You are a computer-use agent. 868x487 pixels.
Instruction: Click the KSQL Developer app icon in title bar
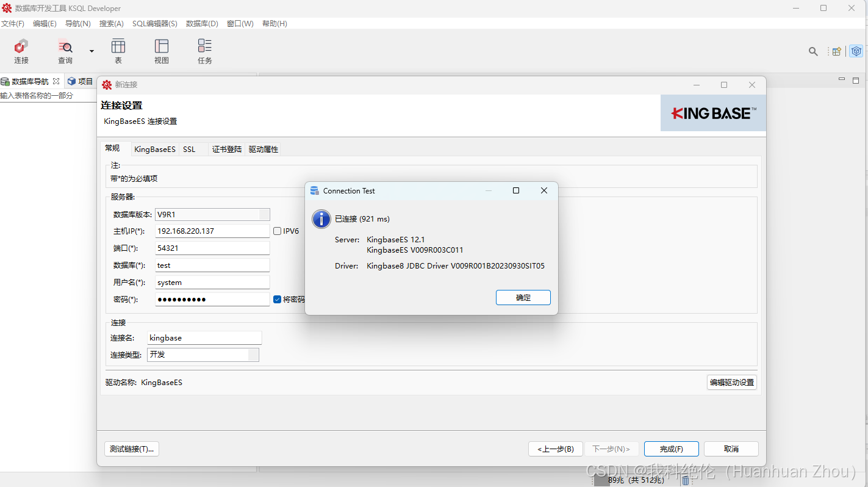point(7,8)
